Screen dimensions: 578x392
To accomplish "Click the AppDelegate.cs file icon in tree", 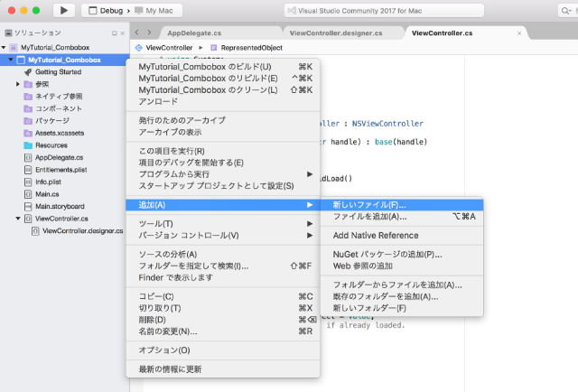I will pyautogui.click(x=28, y=157).
